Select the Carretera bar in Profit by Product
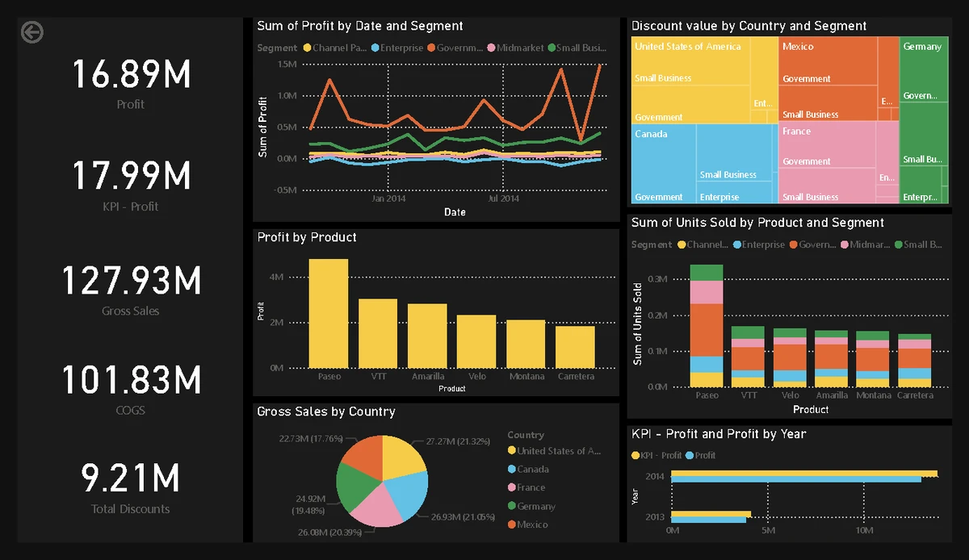 point(575,347)
